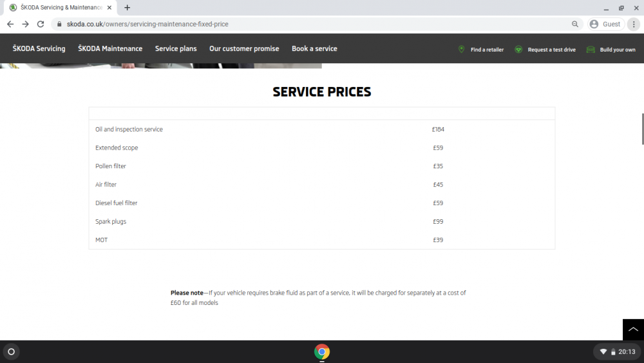644x363 pixels.
Task: Click the Spark plugs row label
Action: click(111, 221)
